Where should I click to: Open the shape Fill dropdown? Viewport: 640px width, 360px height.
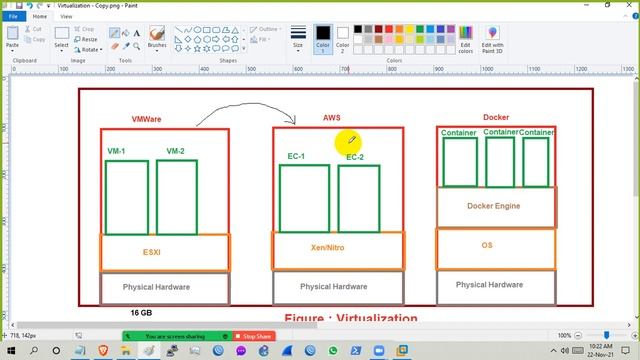point(260,40)
